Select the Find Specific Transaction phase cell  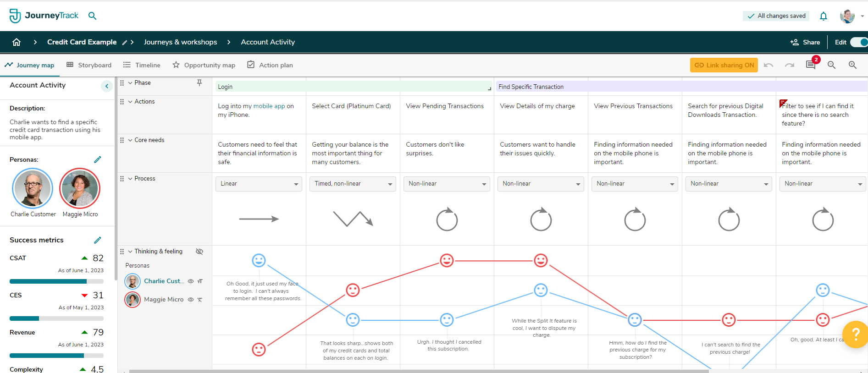681,87
